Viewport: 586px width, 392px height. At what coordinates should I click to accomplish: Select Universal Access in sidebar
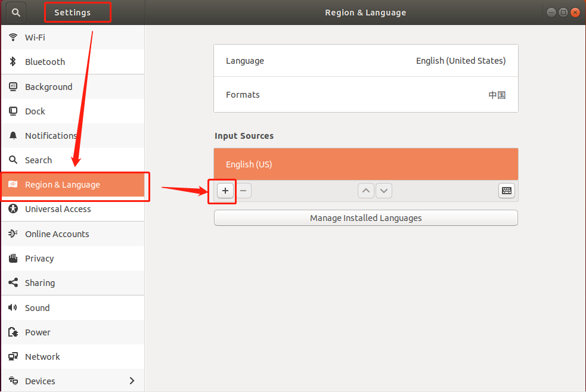pos(73,209)
